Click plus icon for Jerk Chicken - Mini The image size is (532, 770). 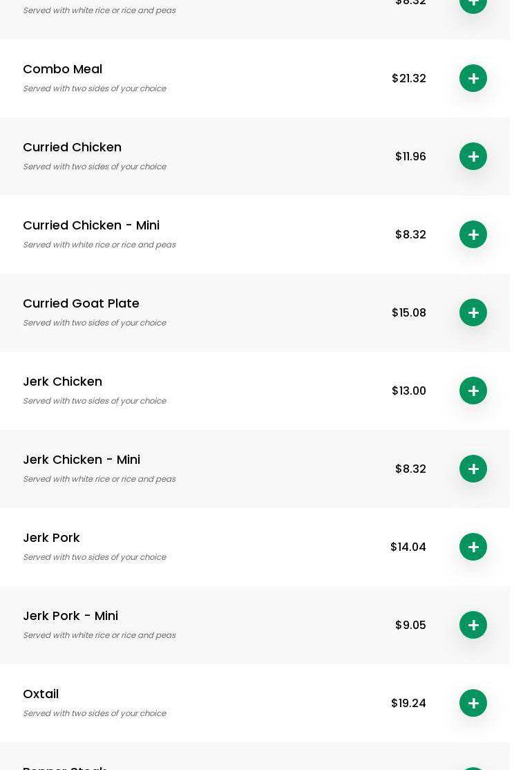[473, 469]
